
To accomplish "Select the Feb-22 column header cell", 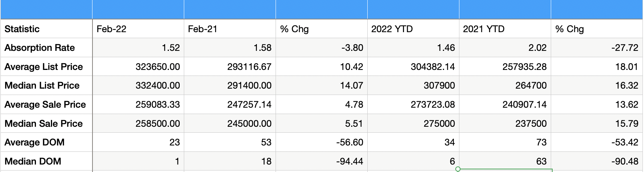I will click(x=138, y=29).
